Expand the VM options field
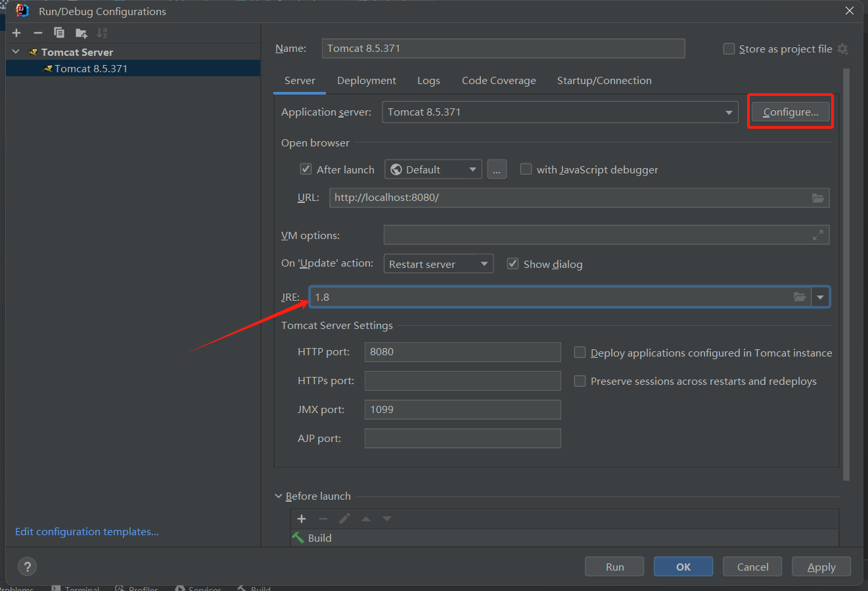Image resolution: width=868 pixels, height=591 pixels. (x=818, y=235)
